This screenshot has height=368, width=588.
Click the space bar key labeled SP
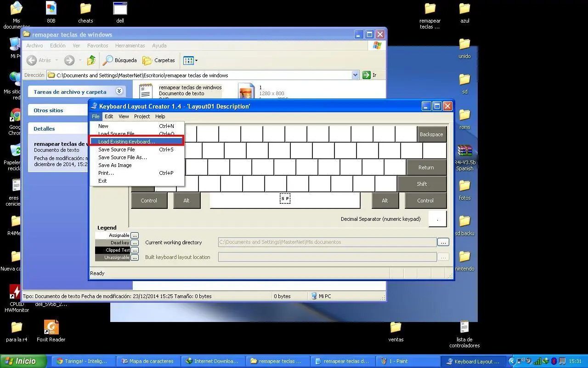[285, 201]
